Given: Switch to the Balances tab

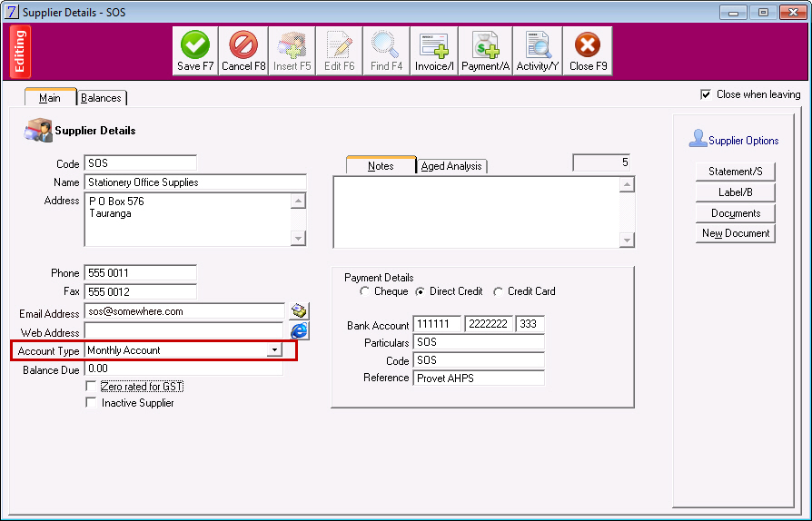Looking at the screenshot, I should 101,98.
